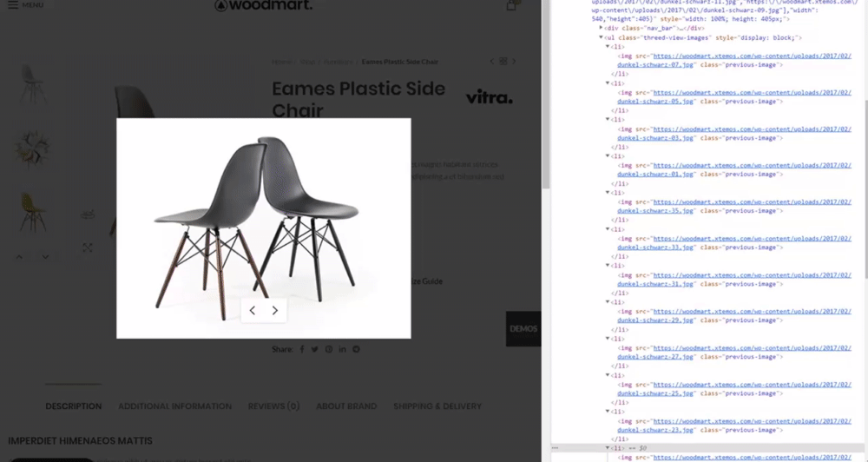
Task: Go to Home breadcrumb
Action: (282, 62)
